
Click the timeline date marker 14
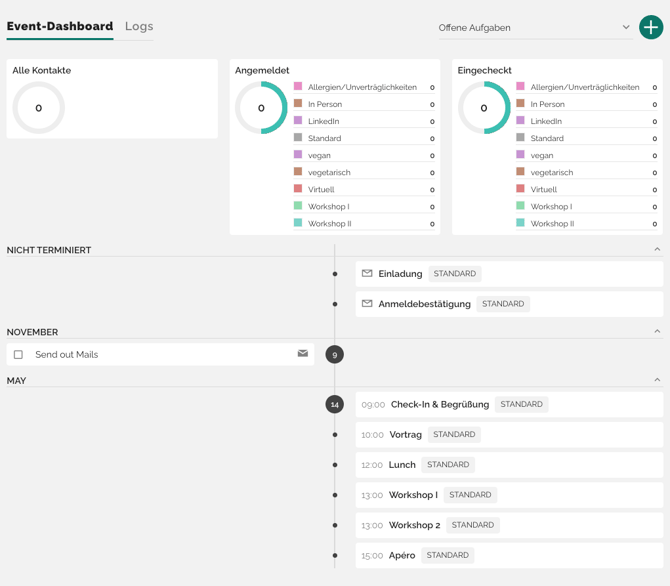pyautogui.click(x=335, y=404)
